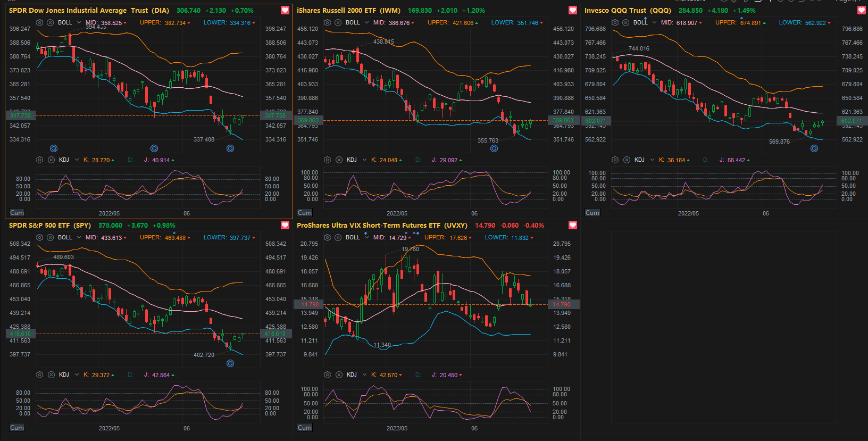Click the Cum button on QQQ chart
The width and height of the screenshot is (868, 441).
[x=592, y=213]
